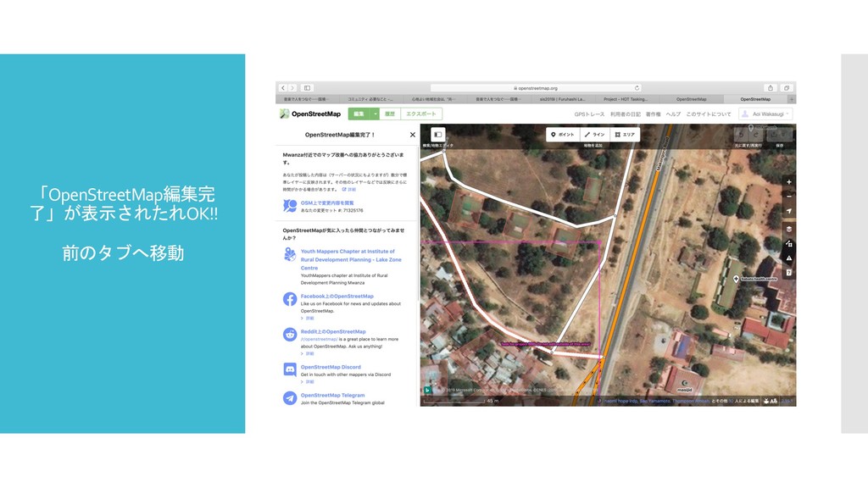Zoom out the map with minus
The height and width of the screenshot is (488, 868).
(x=789, y=197)
